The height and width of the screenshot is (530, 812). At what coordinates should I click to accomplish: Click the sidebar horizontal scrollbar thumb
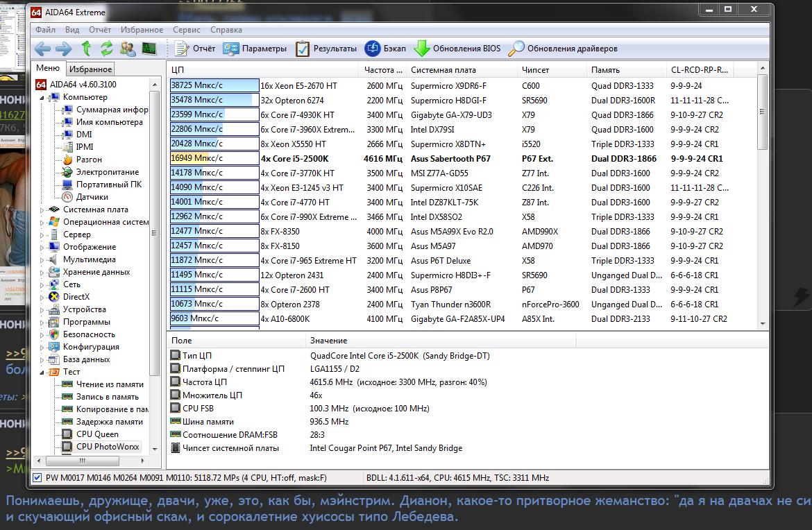[x=83, y=460]
